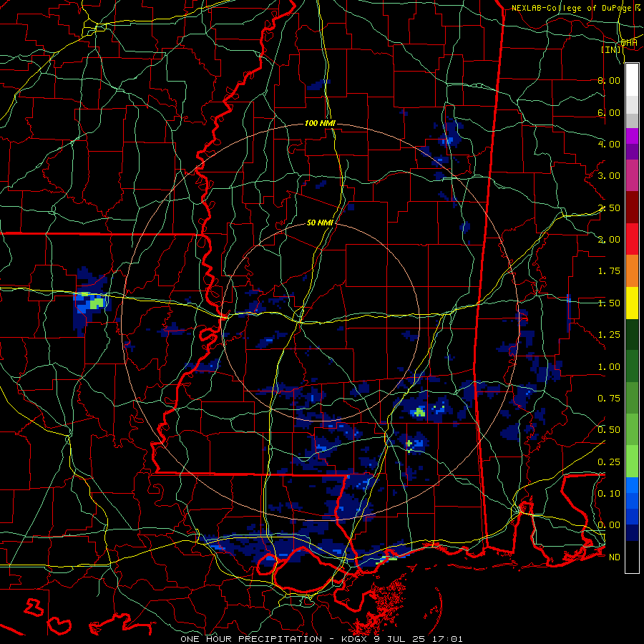
Task: Pick the dark maroon legend color band
Action: coord(632,208)
